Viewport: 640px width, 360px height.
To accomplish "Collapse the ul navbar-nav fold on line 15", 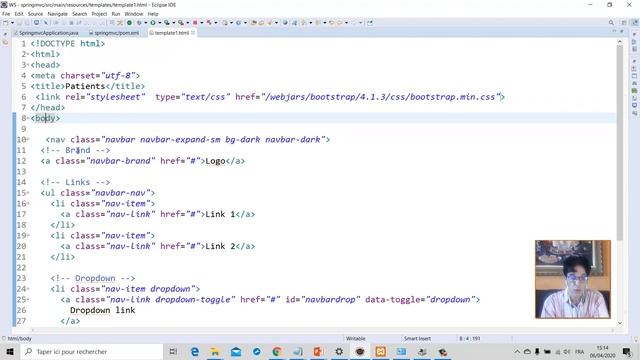I will pyautogui.click(x=28, y=193).
